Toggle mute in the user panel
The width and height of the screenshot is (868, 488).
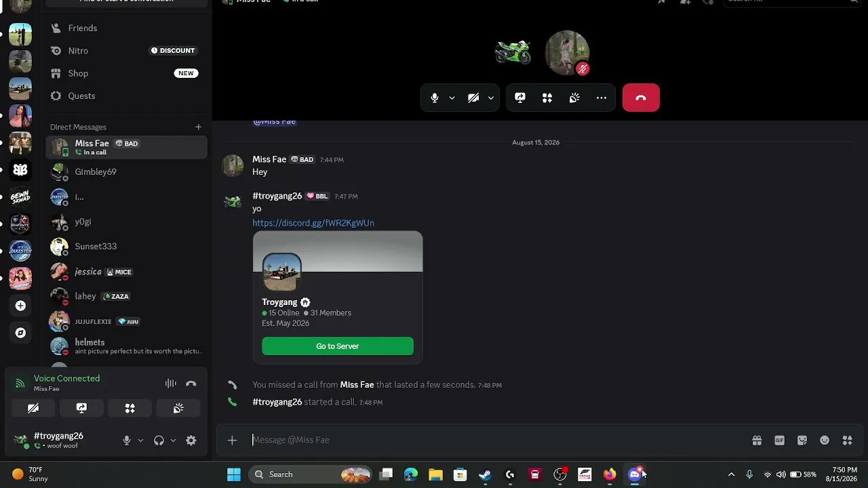pyautogui.click(x=126, y=441)
